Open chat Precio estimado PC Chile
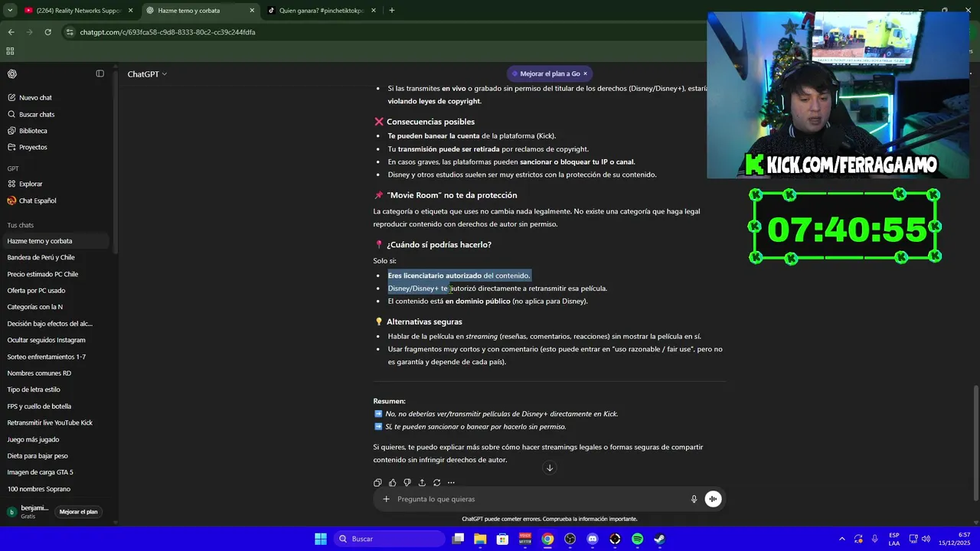Image resolution: width=980 pixels, height=551 pixels. [x=43, y=274]
